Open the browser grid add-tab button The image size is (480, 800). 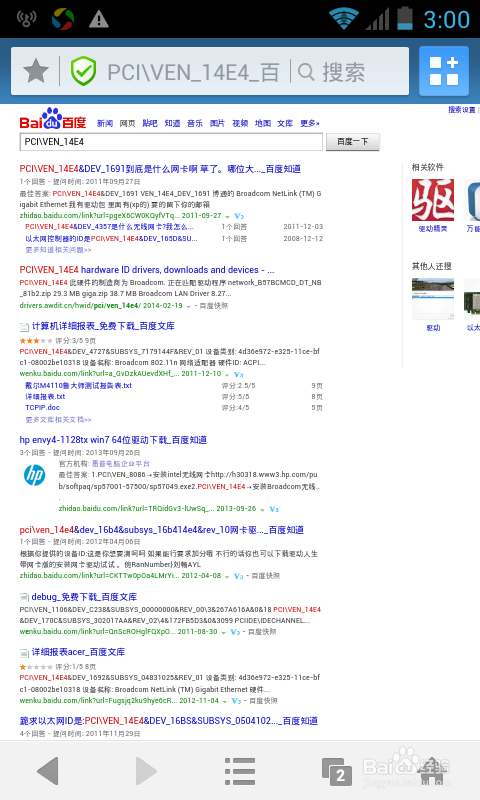pyautogui.click(x=444, y=71)
